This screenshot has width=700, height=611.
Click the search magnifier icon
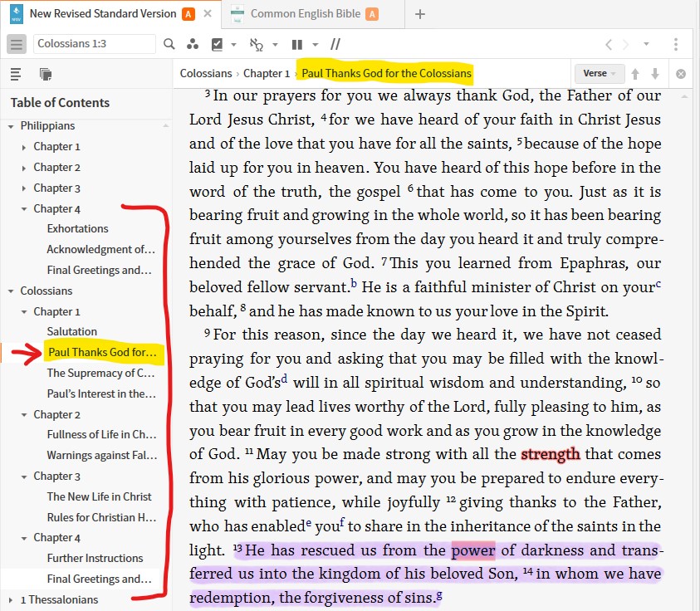[x=169, y=45]
